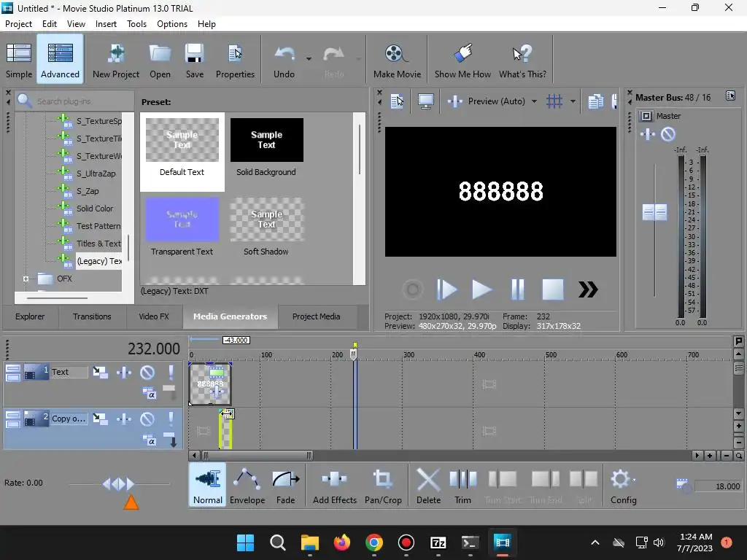Screen dimensions: 747x560
Task: Choose the Solid Background preset
Action: 266,149
